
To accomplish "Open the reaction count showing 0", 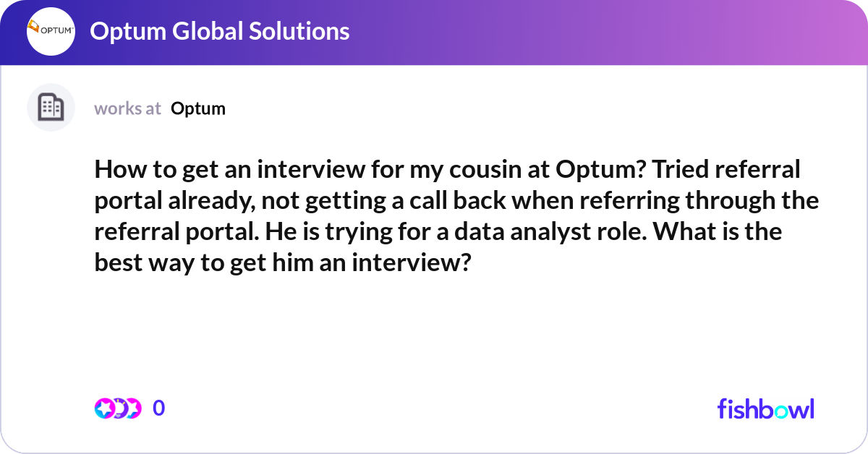I will point(159,408).
